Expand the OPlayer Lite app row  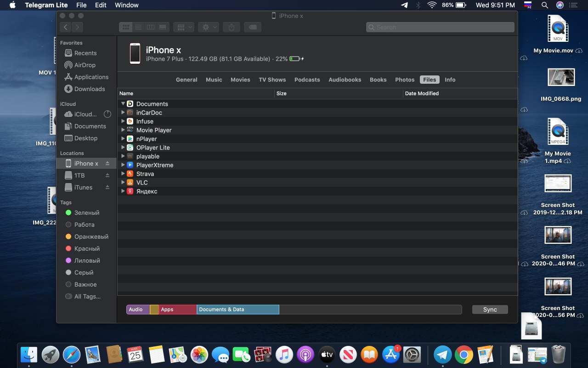coord(123,147)
